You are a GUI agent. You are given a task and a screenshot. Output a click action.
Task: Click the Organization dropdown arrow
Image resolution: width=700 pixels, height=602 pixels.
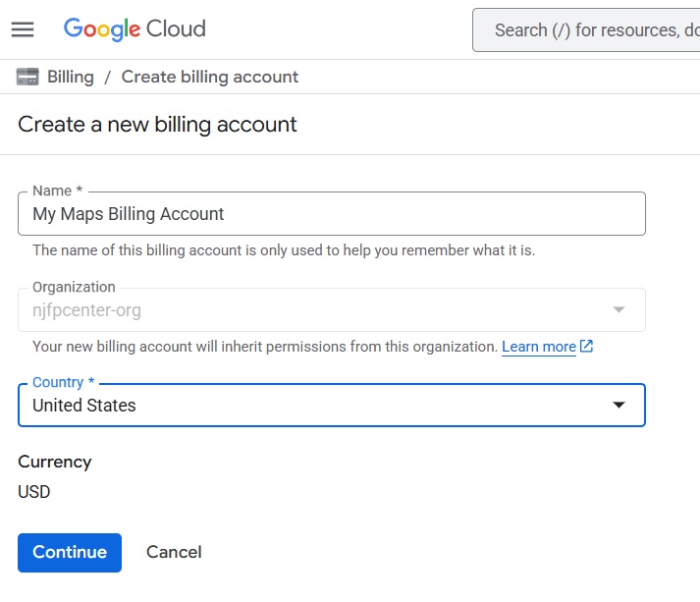(619, 310)
